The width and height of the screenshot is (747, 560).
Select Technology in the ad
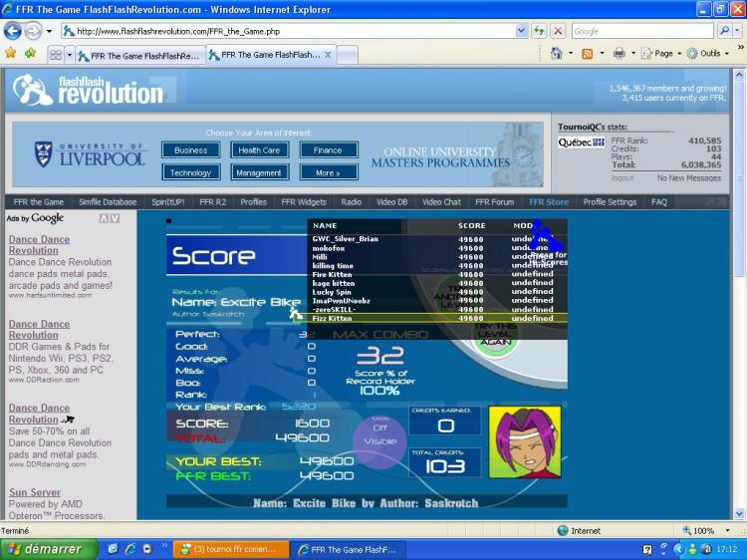pyautogui.click(x=190, y=172)
